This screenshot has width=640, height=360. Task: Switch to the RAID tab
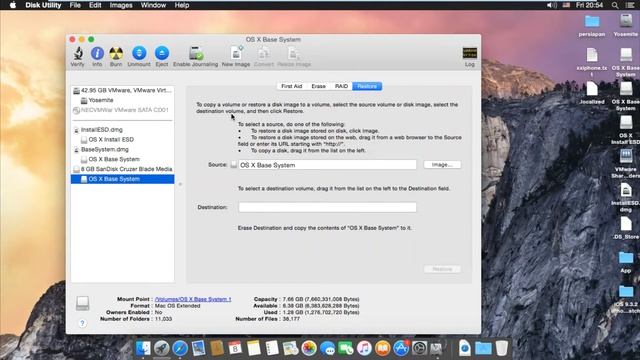coord(341,86)
